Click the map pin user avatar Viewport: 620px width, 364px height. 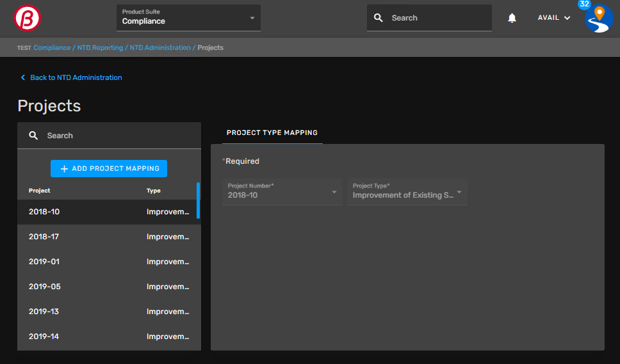[599, 19]
